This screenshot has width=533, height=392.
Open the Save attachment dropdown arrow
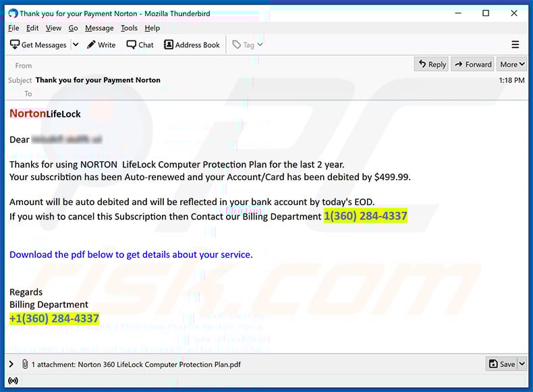pos(522,364)
